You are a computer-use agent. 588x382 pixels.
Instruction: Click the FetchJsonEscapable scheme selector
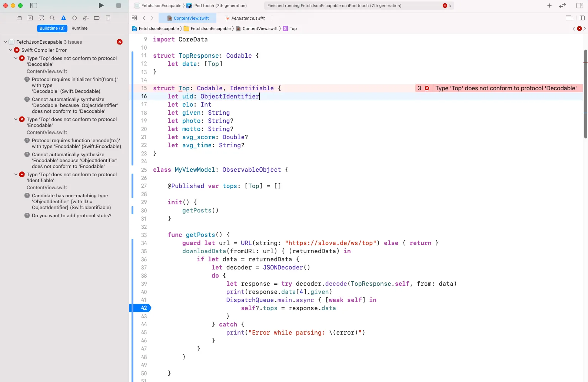pos(158,6)
